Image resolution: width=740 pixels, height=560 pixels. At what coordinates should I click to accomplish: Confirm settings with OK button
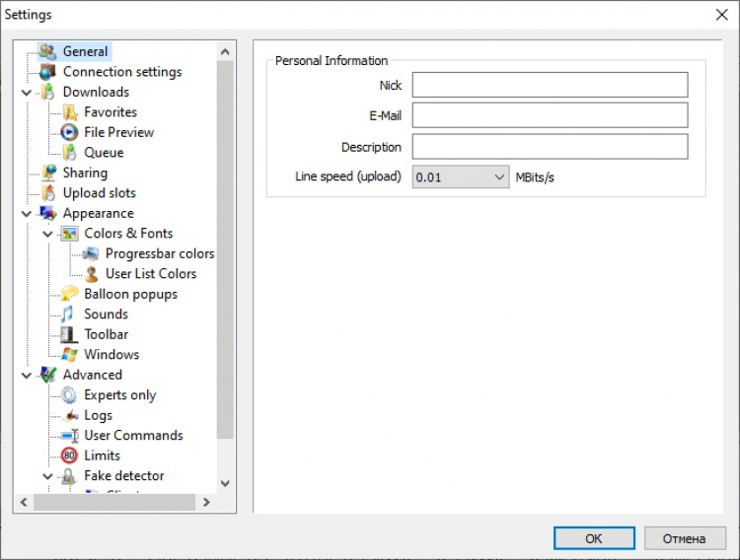[594, 538]
